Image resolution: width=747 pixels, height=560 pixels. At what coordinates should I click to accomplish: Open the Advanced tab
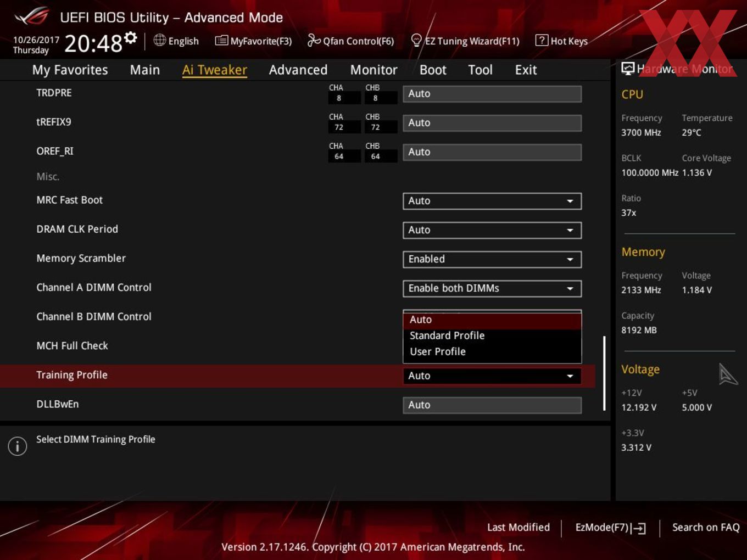click(298, 70)
